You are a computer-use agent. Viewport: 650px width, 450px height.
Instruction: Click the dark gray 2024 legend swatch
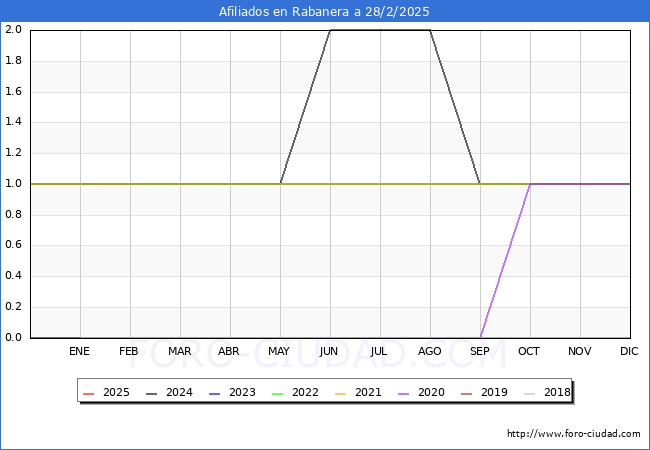(x=152, y=393)
